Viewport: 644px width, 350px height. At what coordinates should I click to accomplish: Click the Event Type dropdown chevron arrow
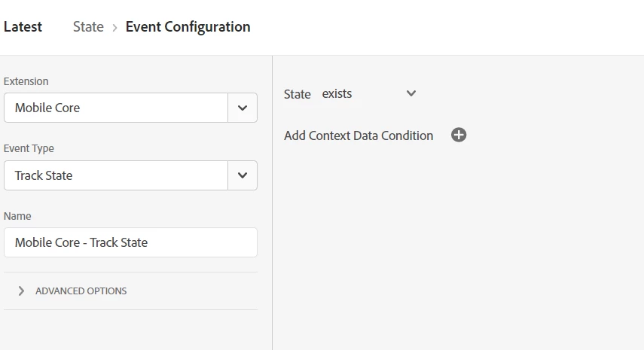point(243,175)
